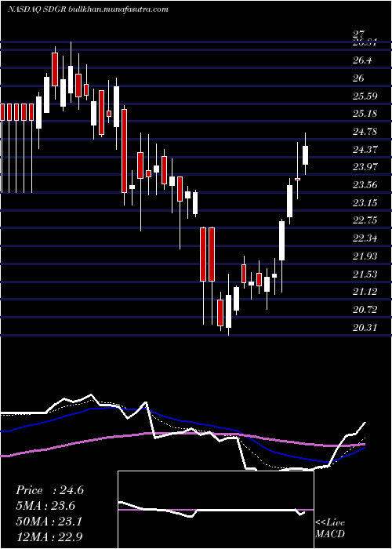
Task: Select the 21.12 price axis label
Action: coord(365,292)
